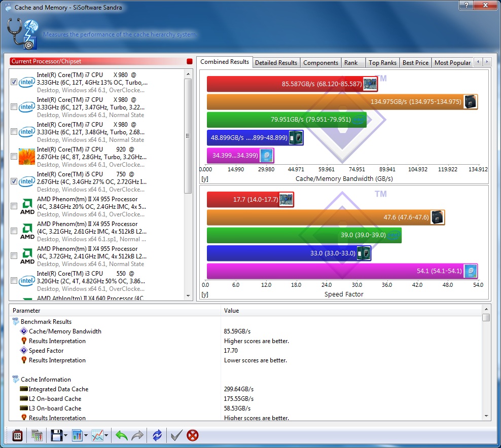Screen dimensions: 501x448
Task: Click the green back arrow
Action: point(121,435)
